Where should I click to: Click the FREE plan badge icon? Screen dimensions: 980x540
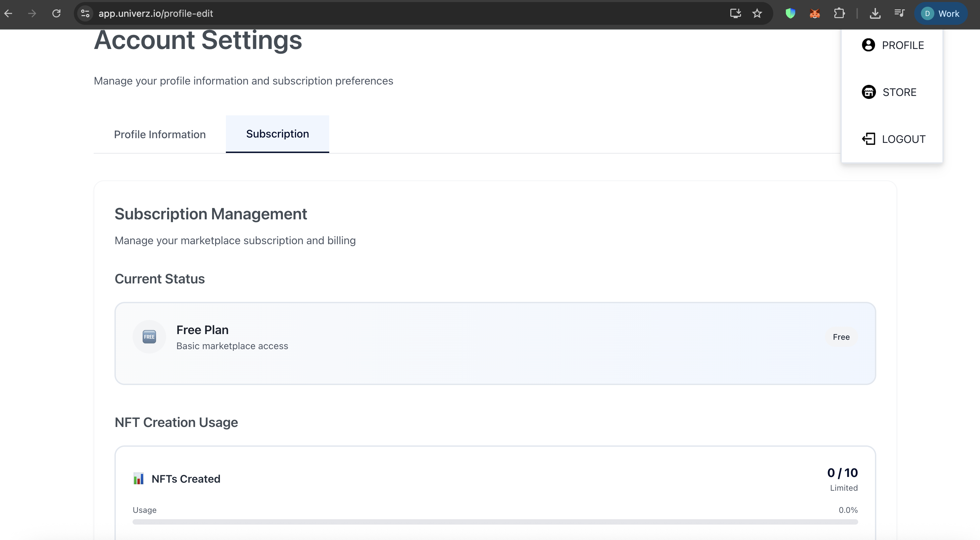coord(149,336)
